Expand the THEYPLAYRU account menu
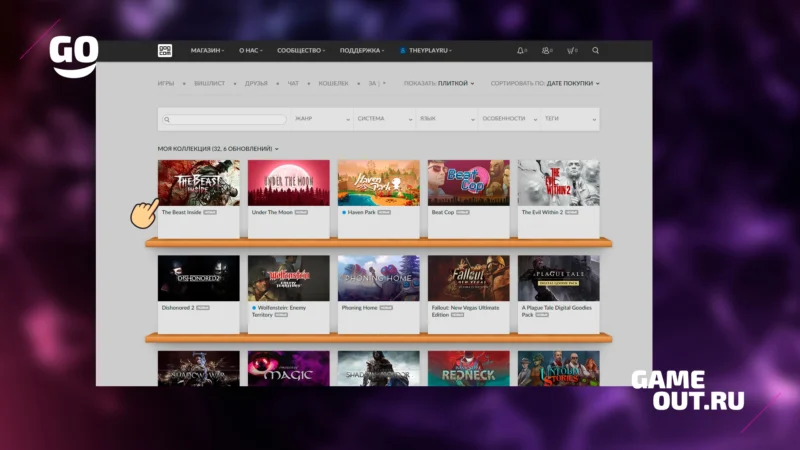 (426, 51)
